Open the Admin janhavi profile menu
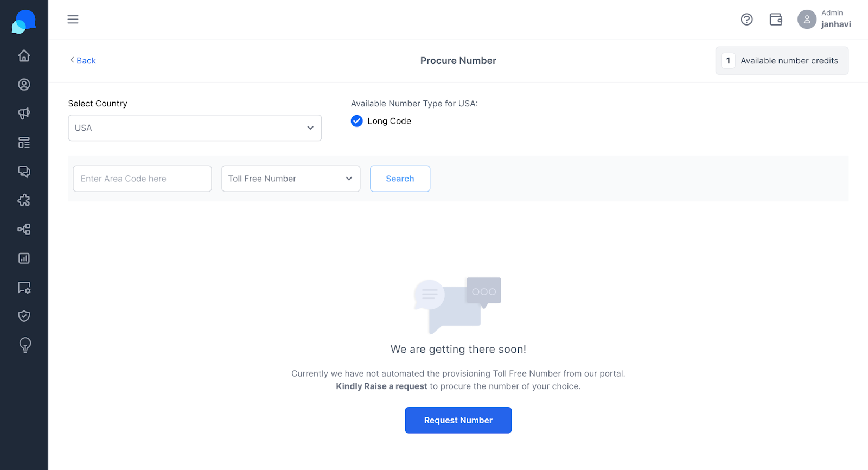 (x=824, y=19)
